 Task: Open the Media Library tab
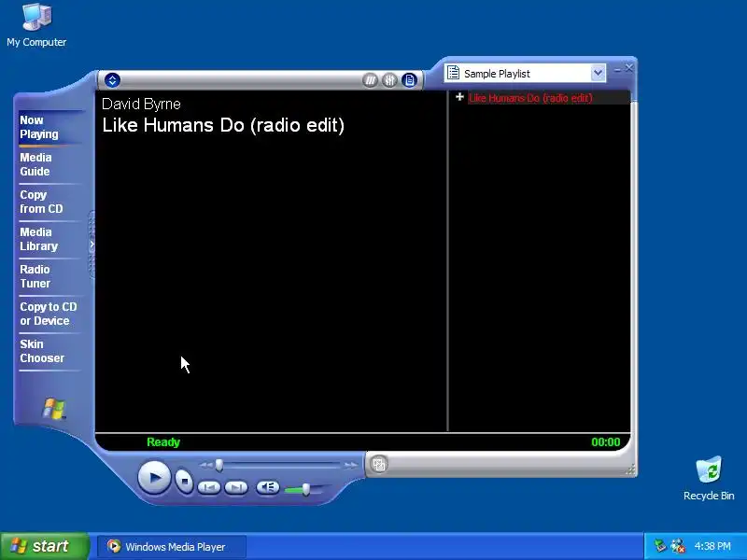[x=38, y=239]
